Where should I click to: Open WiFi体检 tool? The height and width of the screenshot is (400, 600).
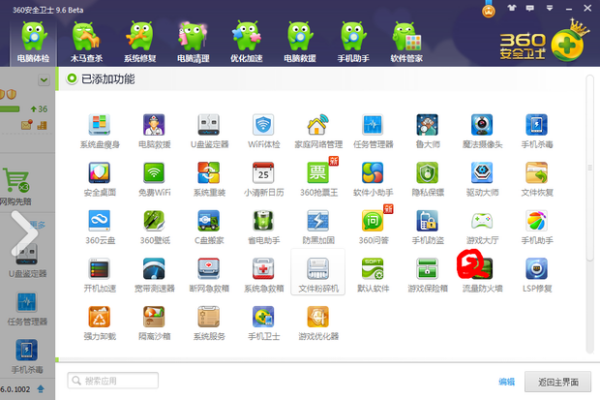click(264, 131)
